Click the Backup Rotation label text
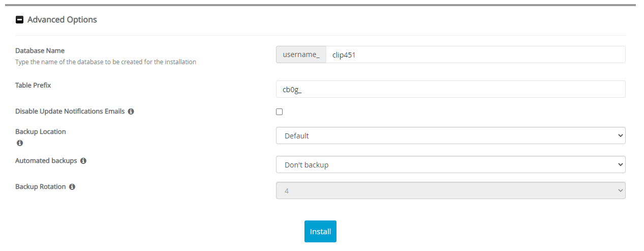The image size is (644, 251). pos(40,187)
